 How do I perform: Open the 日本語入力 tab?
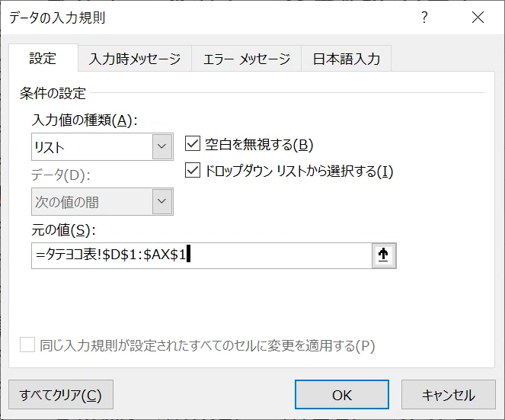tap(347, 59)
